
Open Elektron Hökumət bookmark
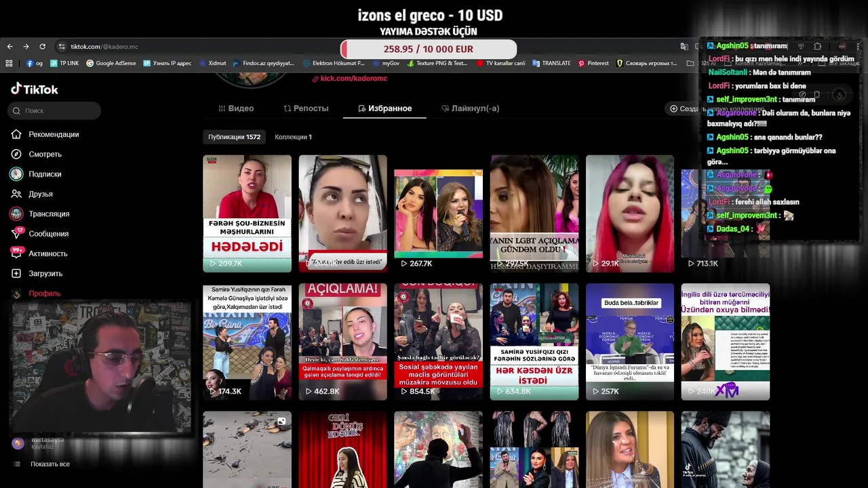click(x=334, y=63)
